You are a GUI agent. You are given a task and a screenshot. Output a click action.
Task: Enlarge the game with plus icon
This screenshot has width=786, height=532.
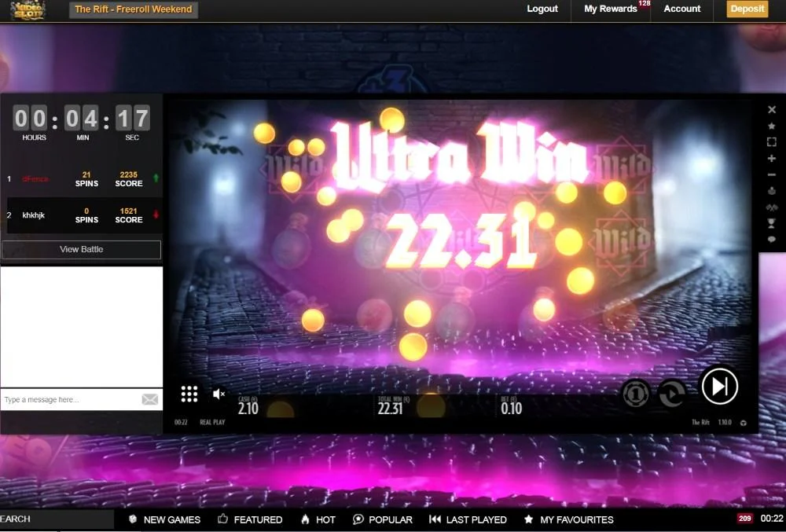point(772,158)
